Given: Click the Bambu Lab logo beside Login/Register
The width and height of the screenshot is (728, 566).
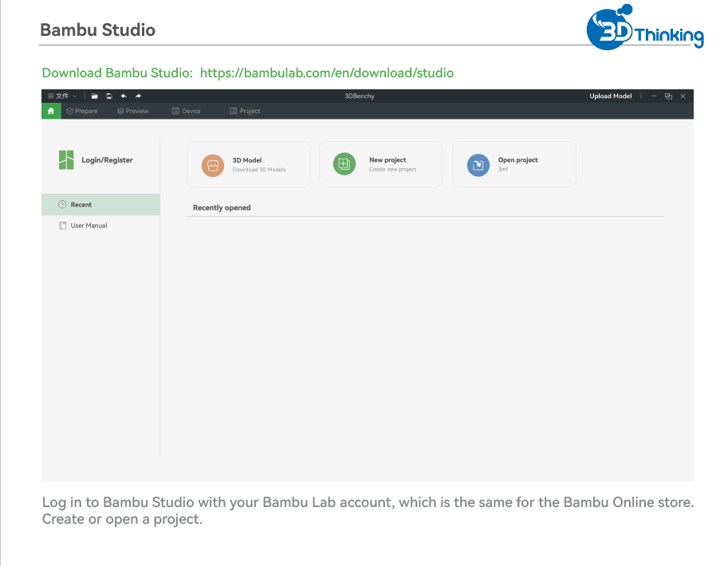Looking at the screenshot, I should [66, 159].
